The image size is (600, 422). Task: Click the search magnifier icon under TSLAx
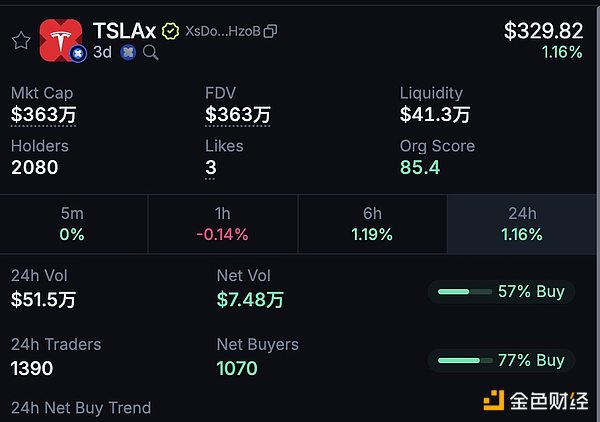coord(151,52)
